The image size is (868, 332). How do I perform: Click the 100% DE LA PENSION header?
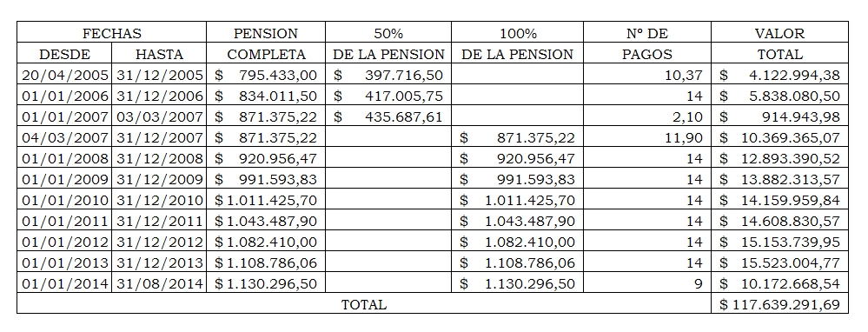(518, 43)
